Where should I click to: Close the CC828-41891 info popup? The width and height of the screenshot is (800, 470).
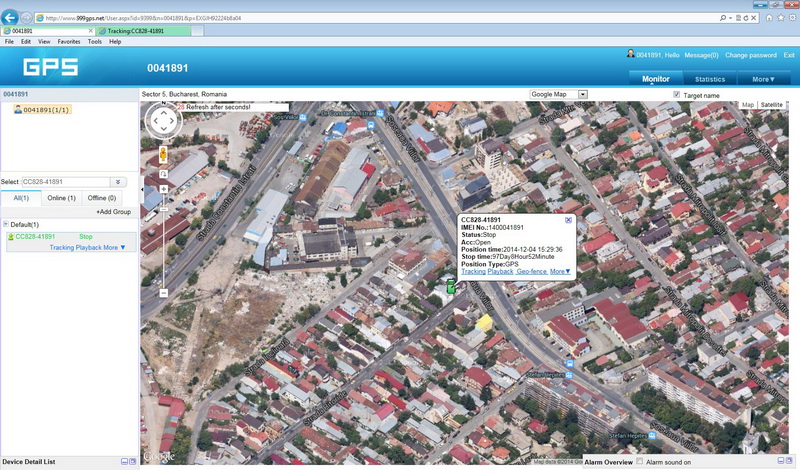pos(569,219)
